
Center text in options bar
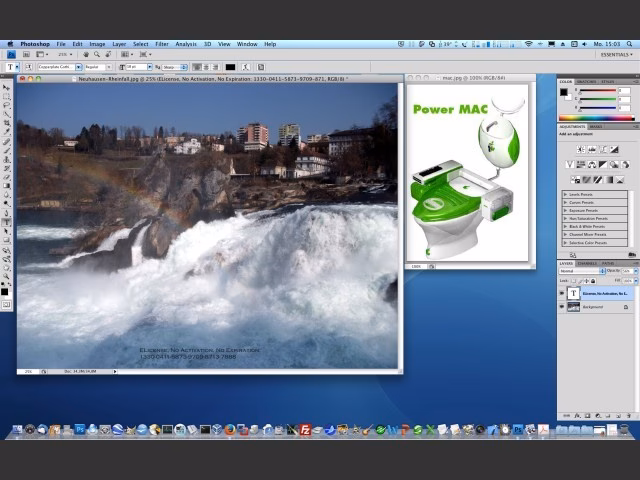pyautogui.click(x=206, y=67)
